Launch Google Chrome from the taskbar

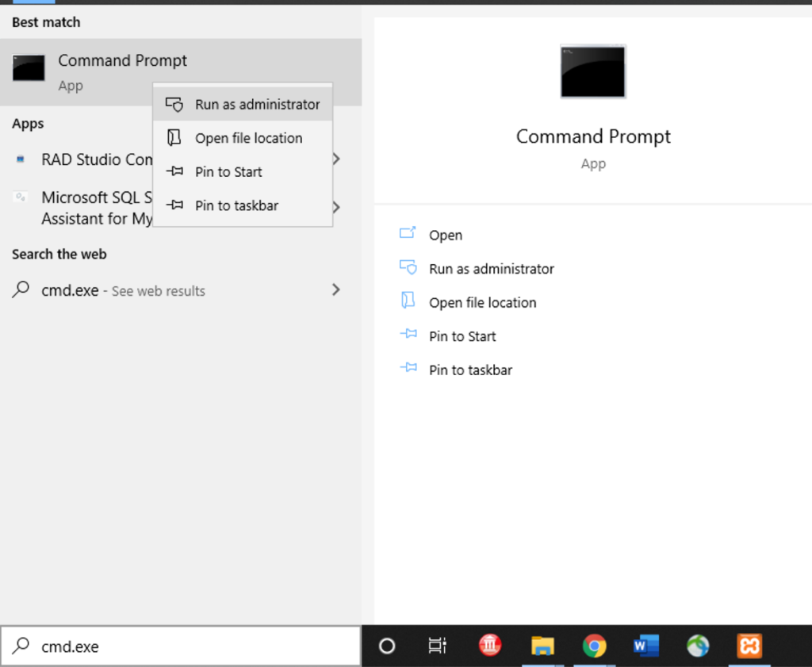click(x=594, y=646)
